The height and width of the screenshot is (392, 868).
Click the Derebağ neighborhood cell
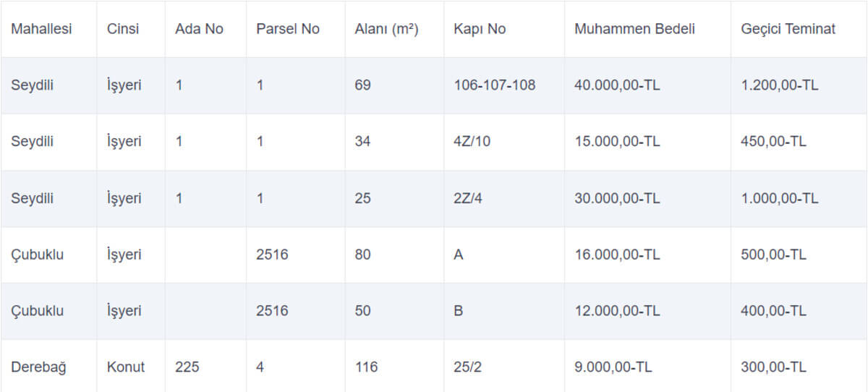tap(48, 367)
